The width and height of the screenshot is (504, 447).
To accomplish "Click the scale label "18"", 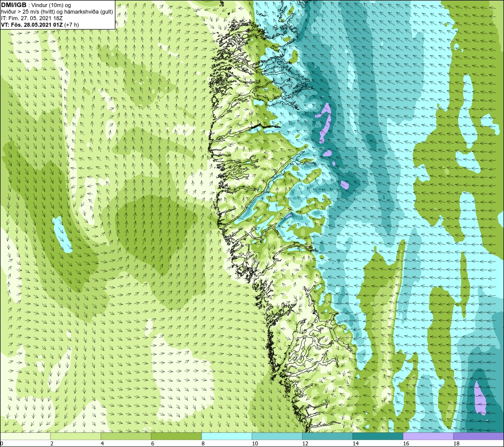I will [x=456, y=444].
